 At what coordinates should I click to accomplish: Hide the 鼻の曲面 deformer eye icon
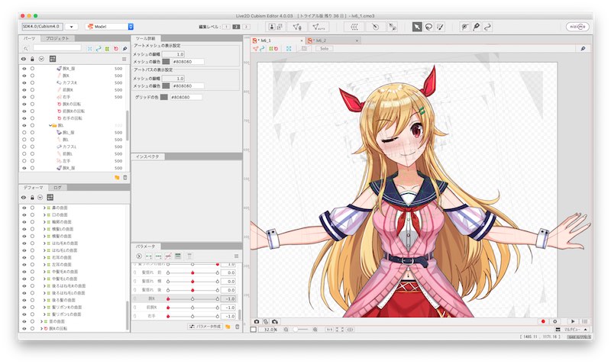coord(24,208)
